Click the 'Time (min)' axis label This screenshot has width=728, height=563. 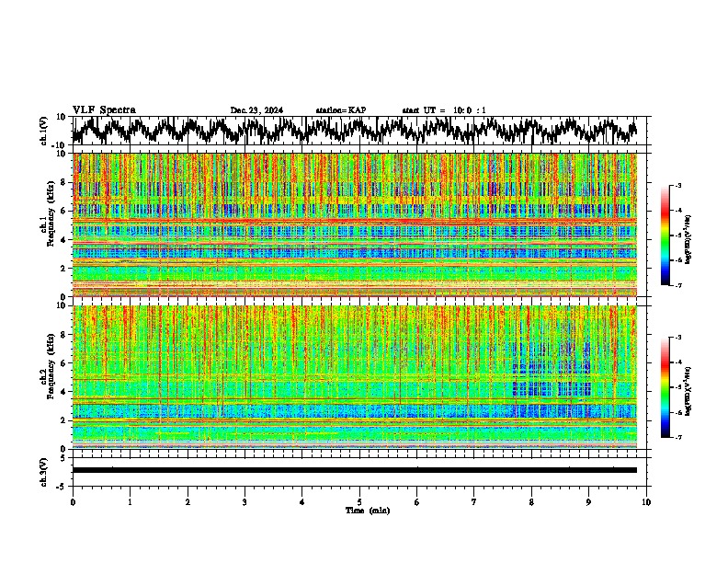[x=368, y=511]
